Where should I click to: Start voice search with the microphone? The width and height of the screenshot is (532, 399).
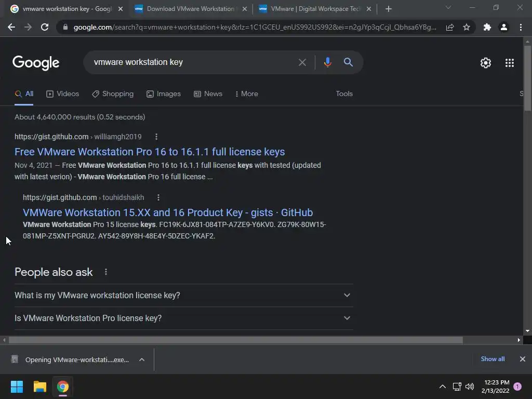point(327,62)
